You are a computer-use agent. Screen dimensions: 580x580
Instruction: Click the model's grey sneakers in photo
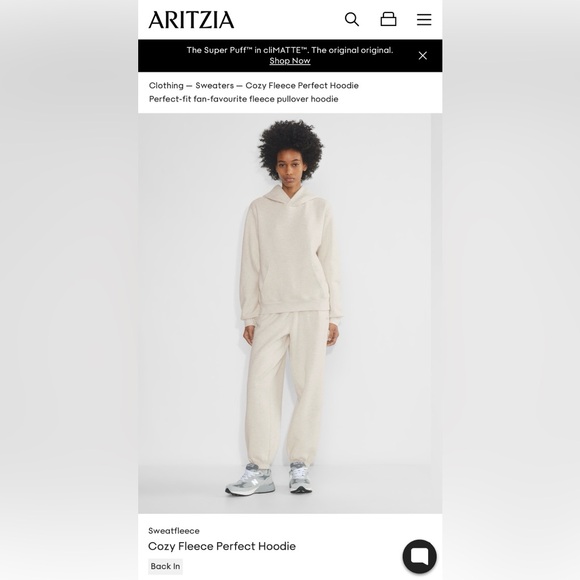coord(269,478)
